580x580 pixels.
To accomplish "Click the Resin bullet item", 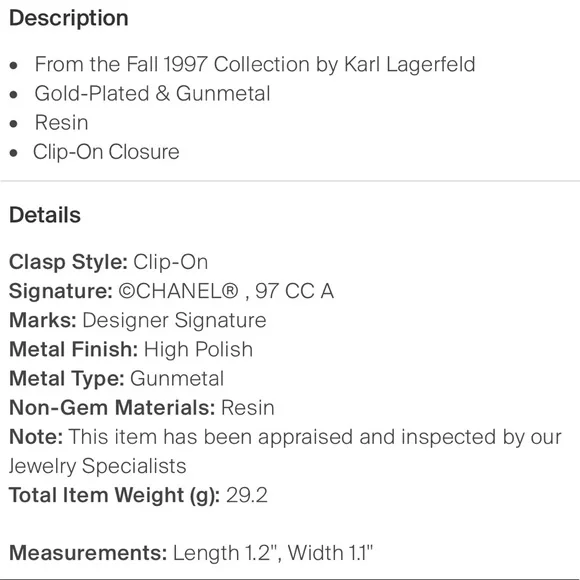I will [x=61, y=123].
